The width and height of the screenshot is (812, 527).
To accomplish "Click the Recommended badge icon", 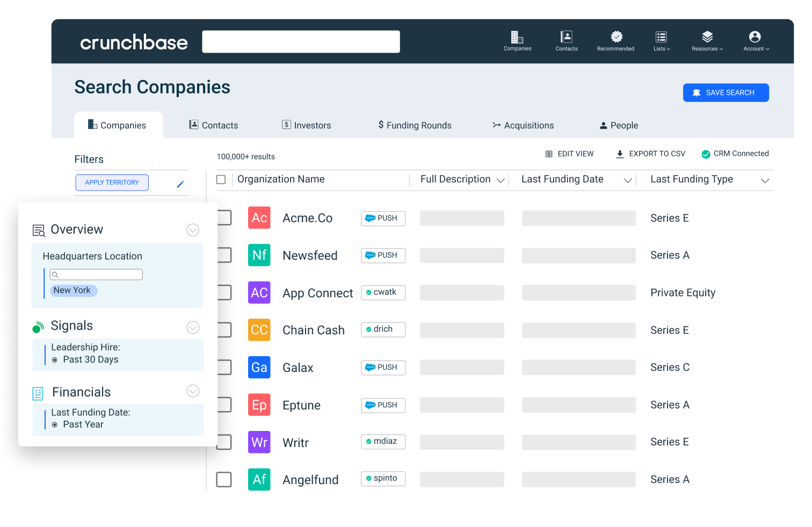I will pos(615,38).
